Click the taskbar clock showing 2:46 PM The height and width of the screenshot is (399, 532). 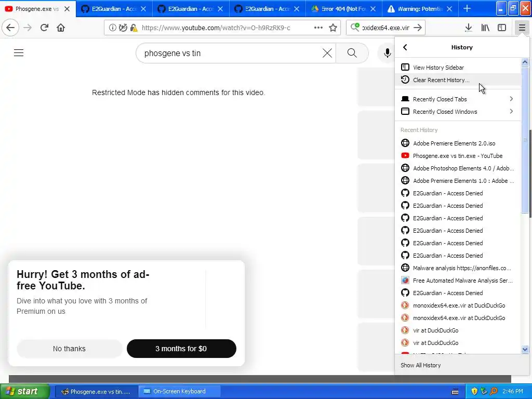513,392
